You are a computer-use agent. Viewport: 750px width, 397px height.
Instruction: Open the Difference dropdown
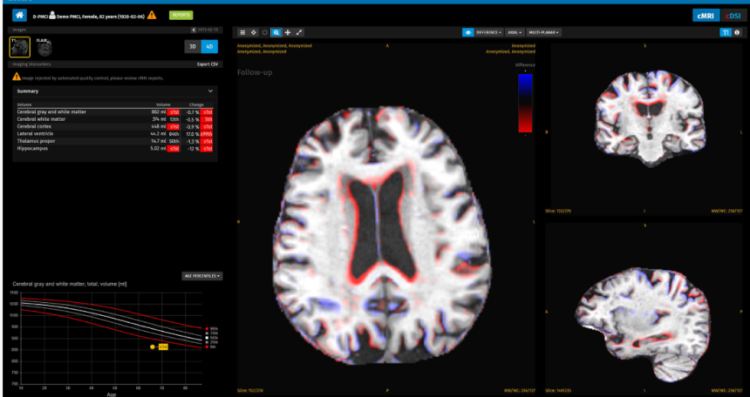[x=489, y=33]
